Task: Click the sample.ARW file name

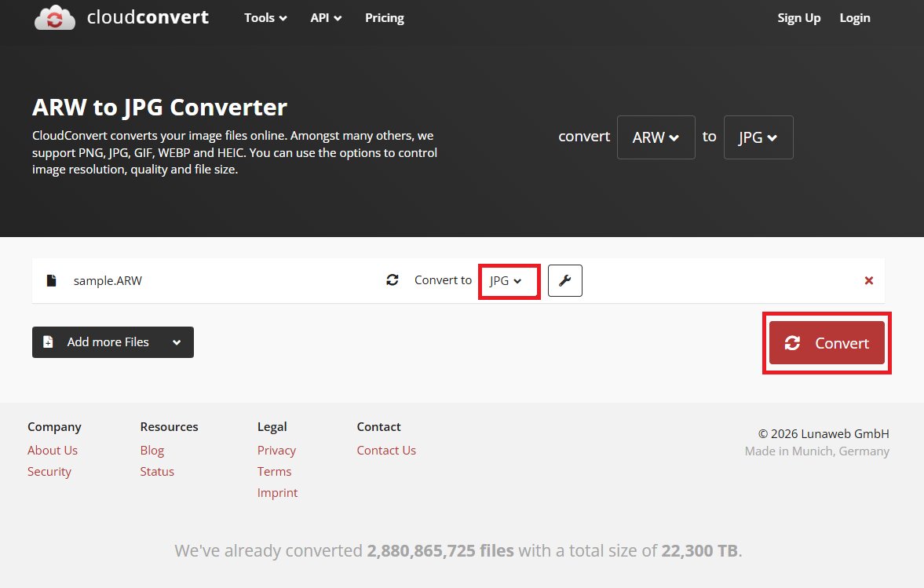Action: point(108,280)
